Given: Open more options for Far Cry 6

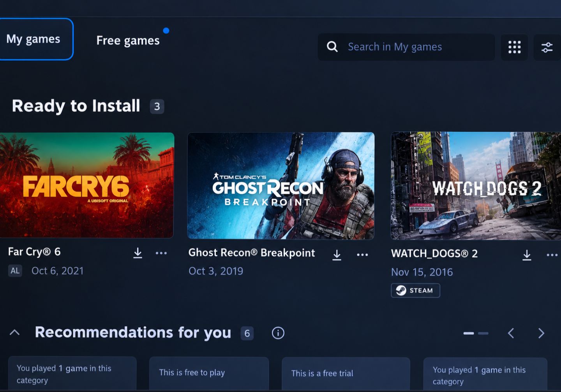Looking at the screenshot, I should (x=161, y=253).
